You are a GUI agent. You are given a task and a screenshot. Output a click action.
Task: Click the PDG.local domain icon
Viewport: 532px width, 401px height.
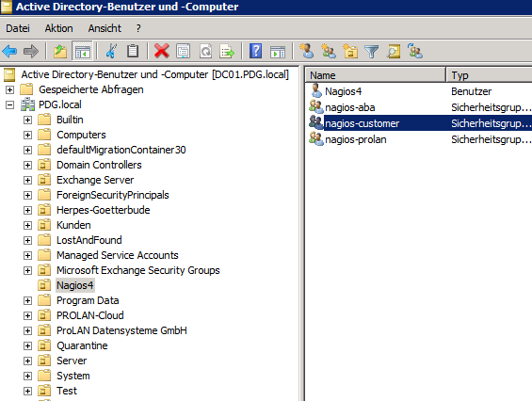(x=28, y=104)
